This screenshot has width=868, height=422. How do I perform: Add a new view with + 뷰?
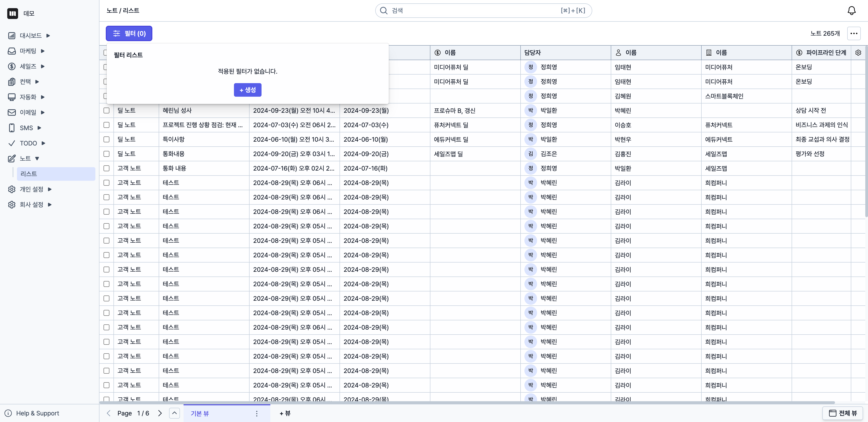pos(285,414)
